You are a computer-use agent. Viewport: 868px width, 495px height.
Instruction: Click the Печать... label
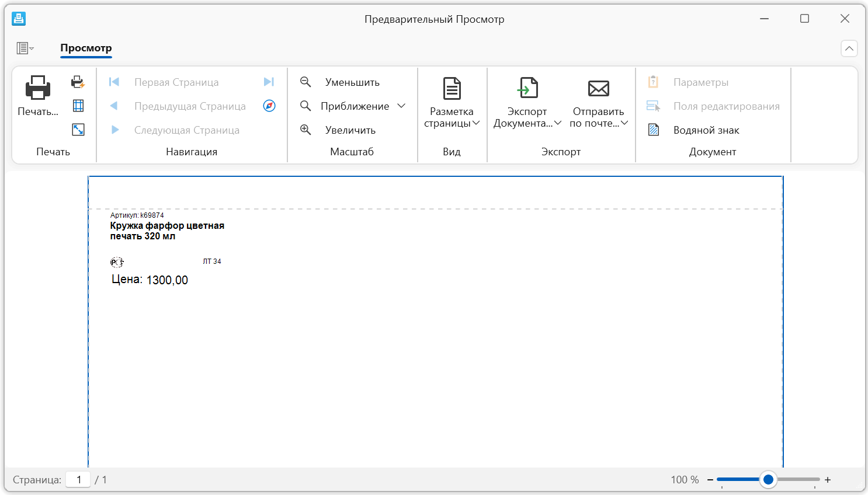pyautogui.click(x=38, y=111)
